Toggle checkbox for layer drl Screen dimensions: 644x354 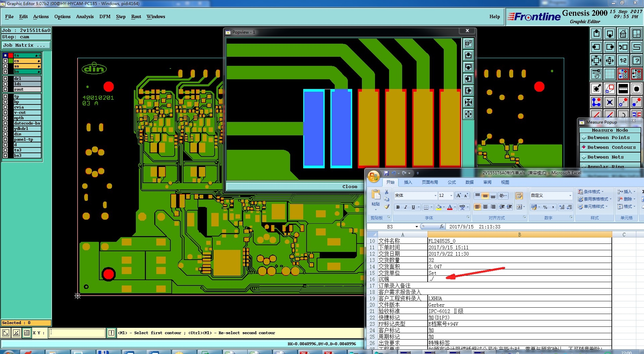(x=5, y=79)
